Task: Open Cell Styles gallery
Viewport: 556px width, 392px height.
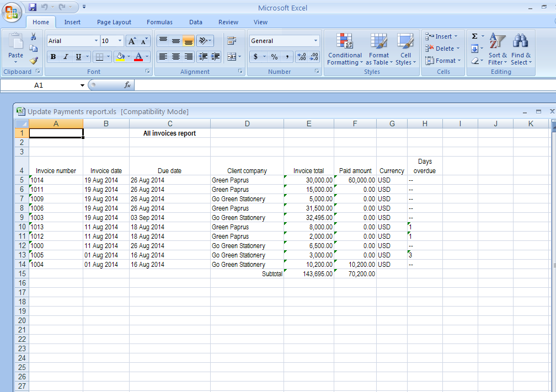Action: point(405,49)
